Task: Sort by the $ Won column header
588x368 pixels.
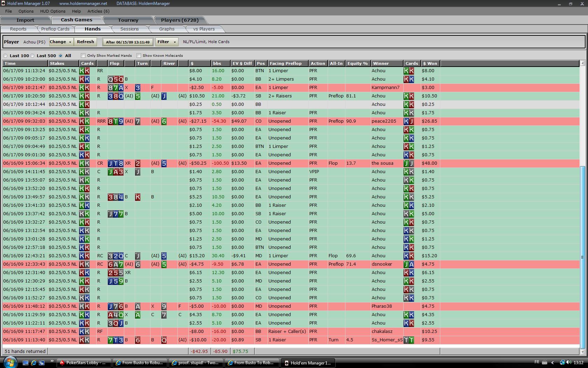Action: [430, 63]
